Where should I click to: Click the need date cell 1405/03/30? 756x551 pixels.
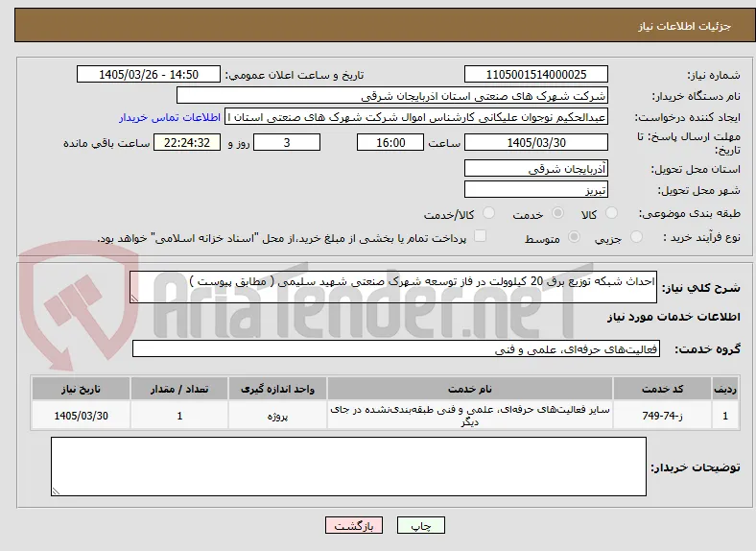[81, 416]
